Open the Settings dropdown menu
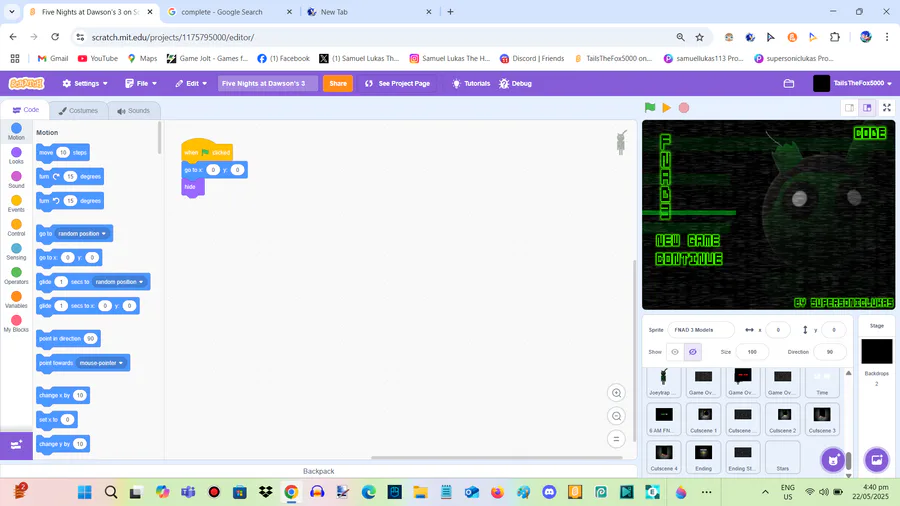The width and height of the screenshot is (900, 506). (x=85, y=83)
